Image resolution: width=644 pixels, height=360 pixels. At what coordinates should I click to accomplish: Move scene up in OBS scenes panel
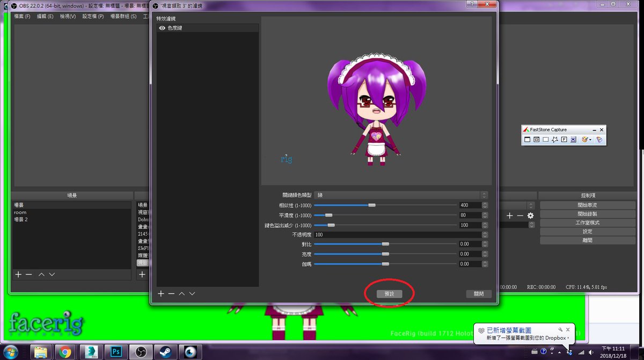click(x=41, y=275)
